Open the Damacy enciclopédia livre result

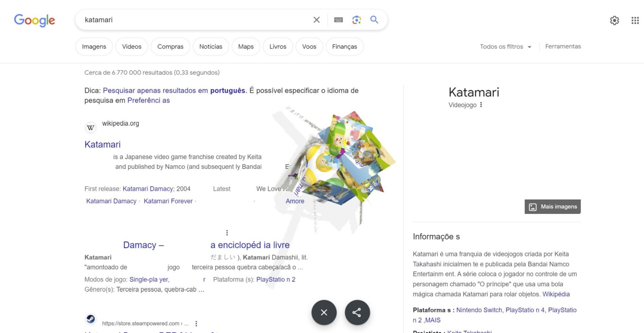(x=206, y=245)
